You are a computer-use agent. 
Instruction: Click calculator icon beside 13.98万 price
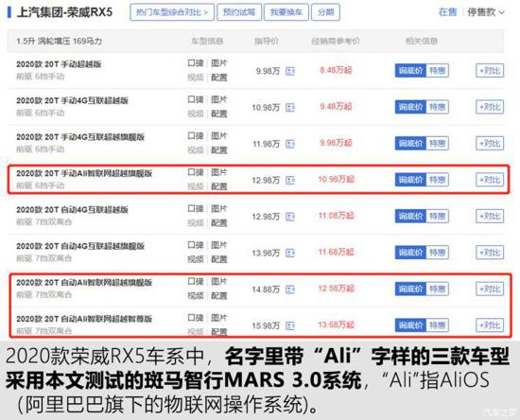pyautogui.click(x=290, y=254)
